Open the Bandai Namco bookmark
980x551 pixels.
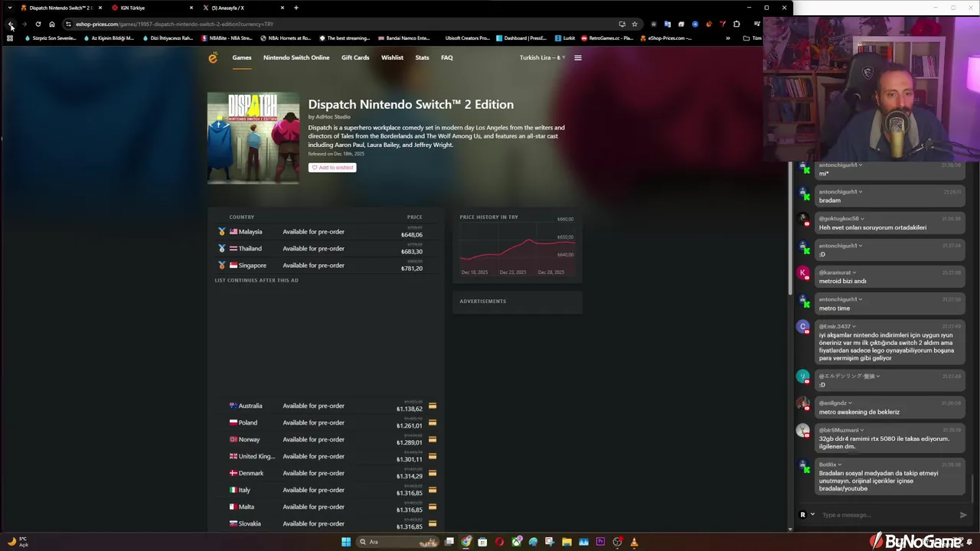coord(403,37)
